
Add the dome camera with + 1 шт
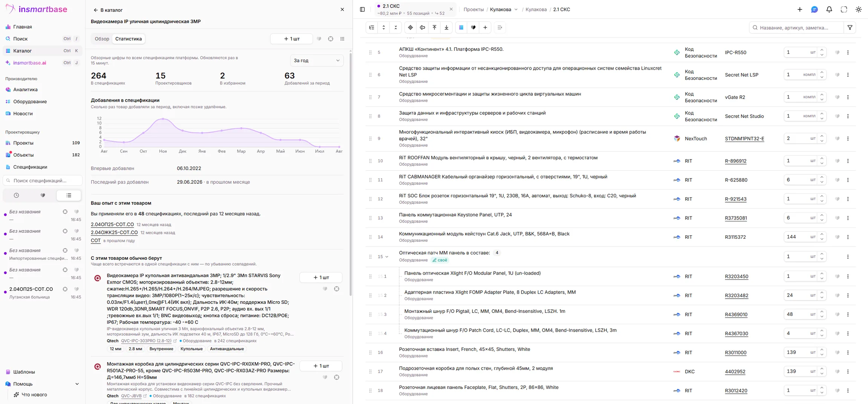click(x=321, y=277)
